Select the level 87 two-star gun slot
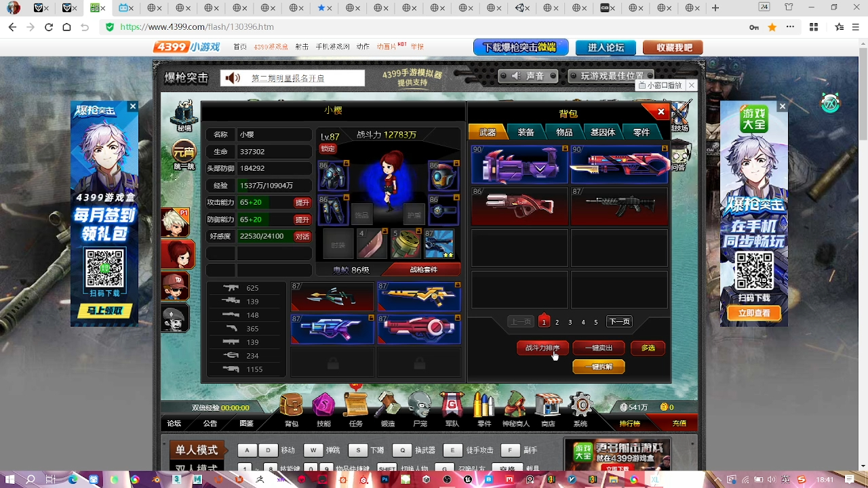Viewport: 868px width, 488px height. click(439, 244)
